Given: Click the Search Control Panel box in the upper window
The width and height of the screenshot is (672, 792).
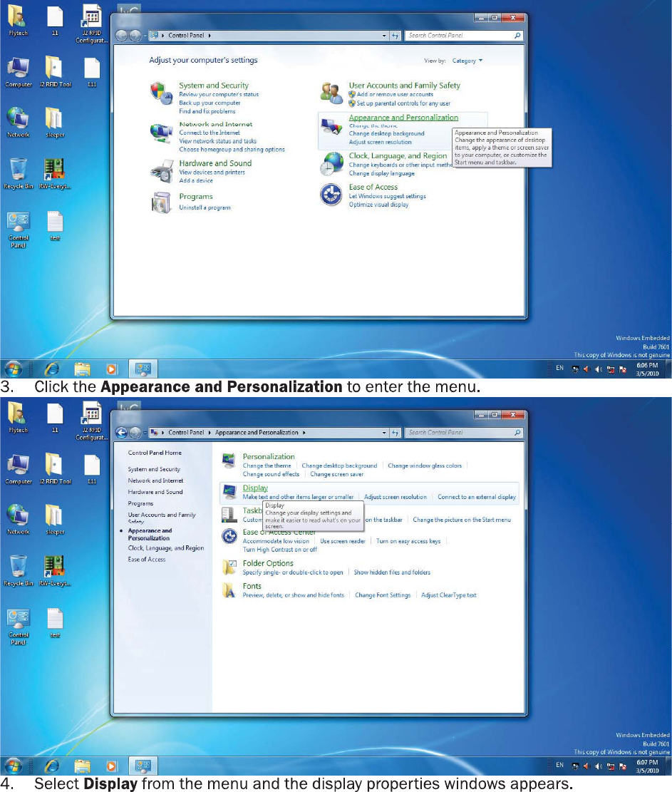Looking at the screenshot, I should (x=463, y=36).
